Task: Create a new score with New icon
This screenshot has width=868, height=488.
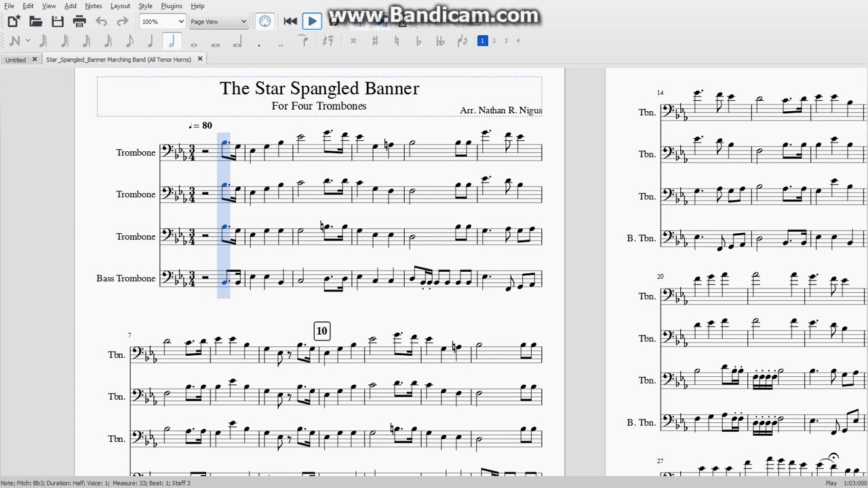Action: (x=14, y=22)
